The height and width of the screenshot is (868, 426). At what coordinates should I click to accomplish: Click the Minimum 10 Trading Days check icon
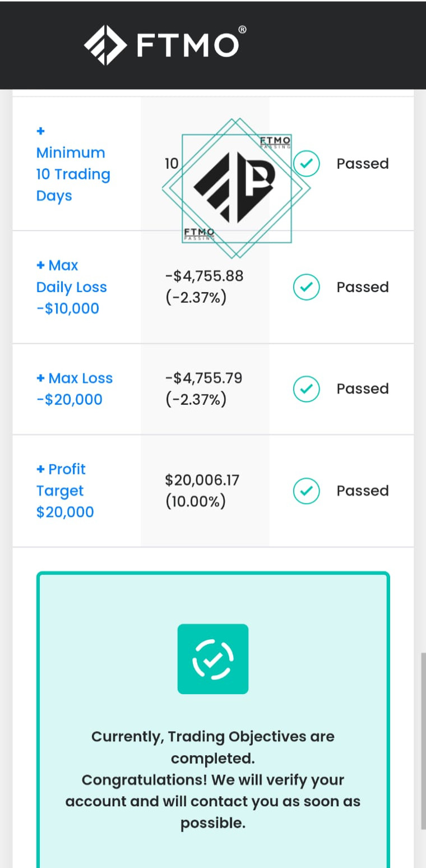307,164
